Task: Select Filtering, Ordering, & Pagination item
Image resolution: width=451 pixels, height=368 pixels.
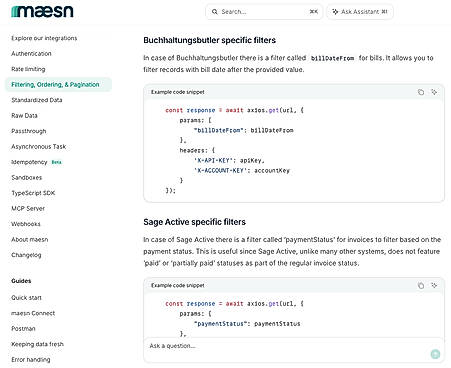Action: (x=58, y=84)
